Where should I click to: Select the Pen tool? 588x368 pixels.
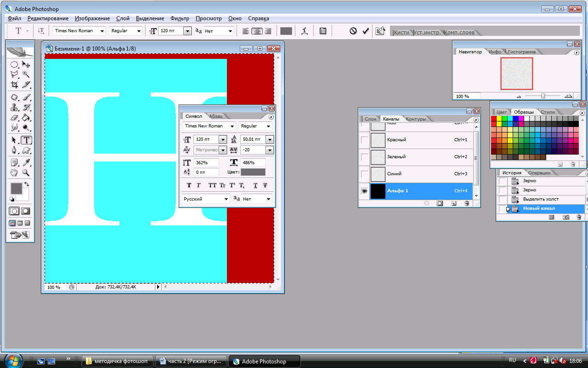[14, 150]
